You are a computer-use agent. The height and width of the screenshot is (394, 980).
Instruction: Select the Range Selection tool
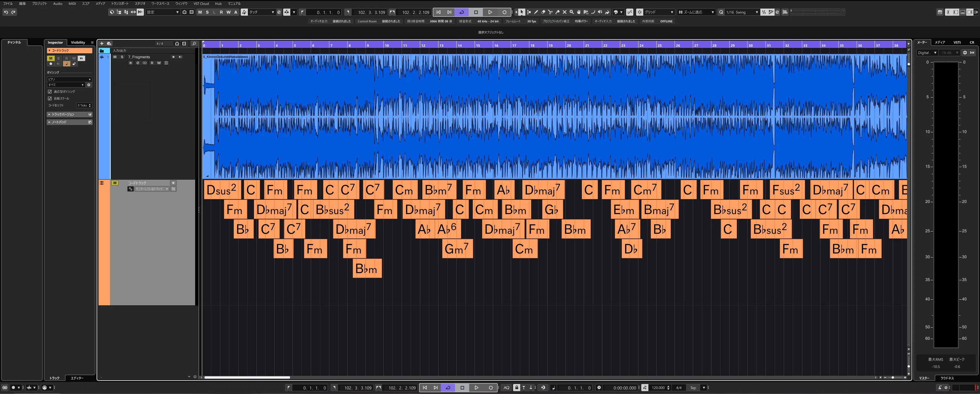(529, 12)
